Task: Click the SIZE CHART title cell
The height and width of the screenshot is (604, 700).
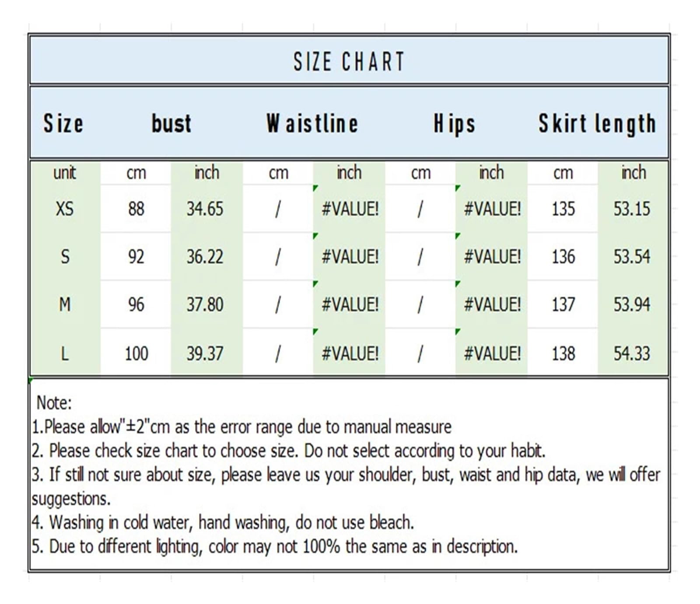Action: (349, 61)
